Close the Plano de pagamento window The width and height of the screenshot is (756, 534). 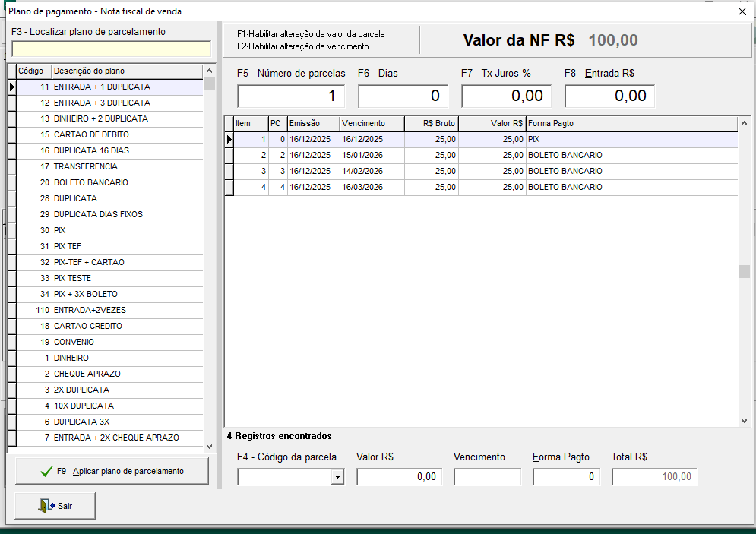tap(742, 11)
